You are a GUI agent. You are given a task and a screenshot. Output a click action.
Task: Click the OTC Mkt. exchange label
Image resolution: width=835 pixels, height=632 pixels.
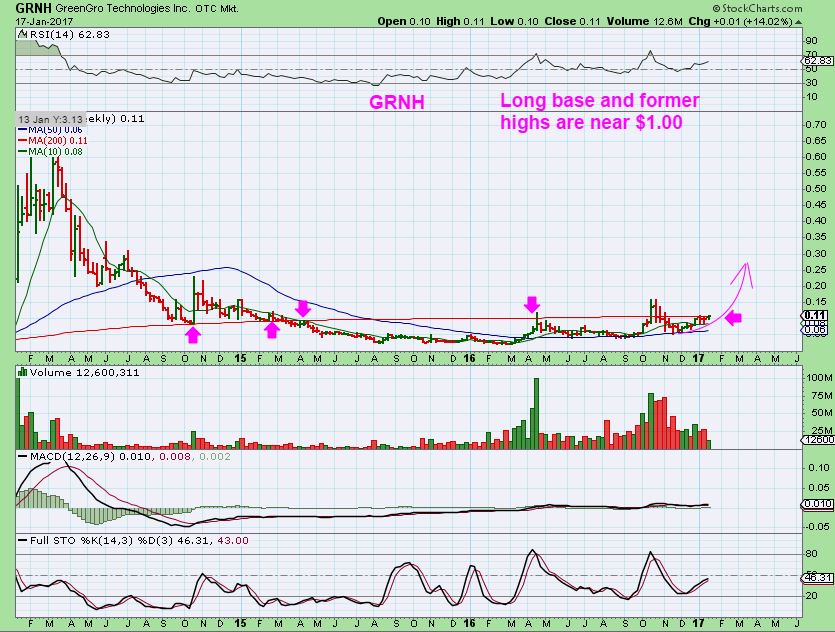(217, 9)
